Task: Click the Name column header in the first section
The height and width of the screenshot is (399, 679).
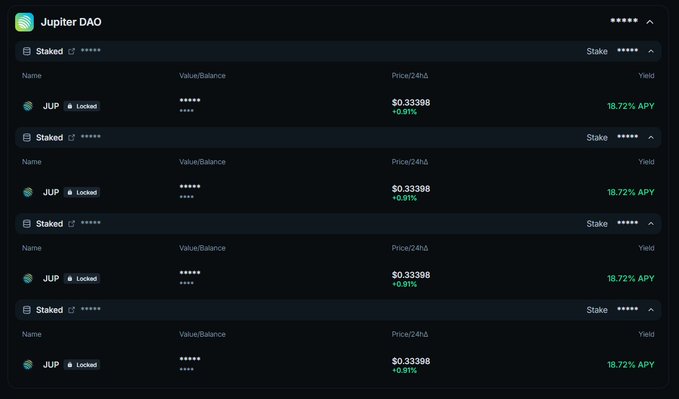Action: [x=32, y=75]
